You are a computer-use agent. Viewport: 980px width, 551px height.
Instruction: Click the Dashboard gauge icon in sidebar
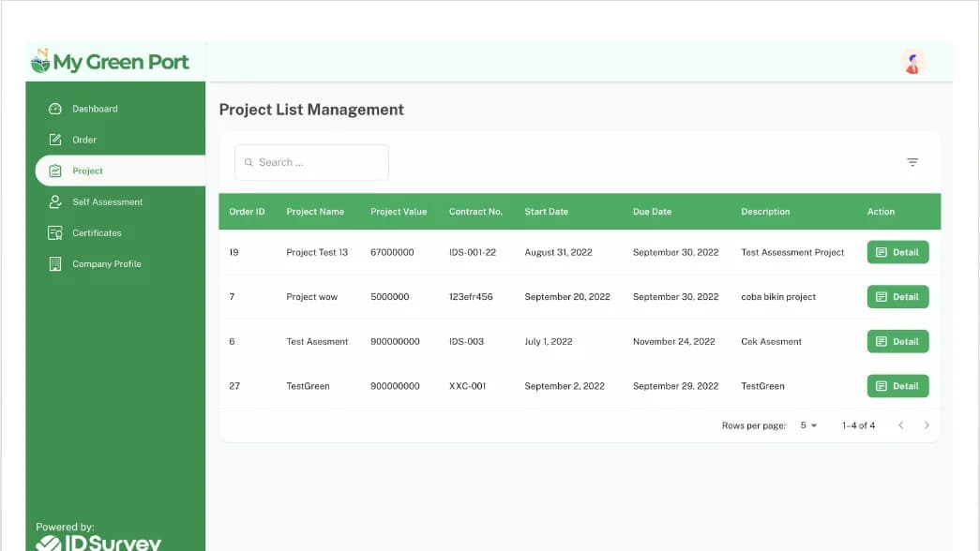point(55,109)
